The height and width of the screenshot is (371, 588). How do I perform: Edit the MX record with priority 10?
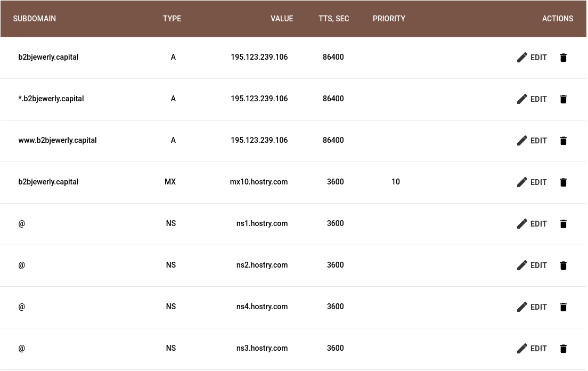tap(532, 182)
